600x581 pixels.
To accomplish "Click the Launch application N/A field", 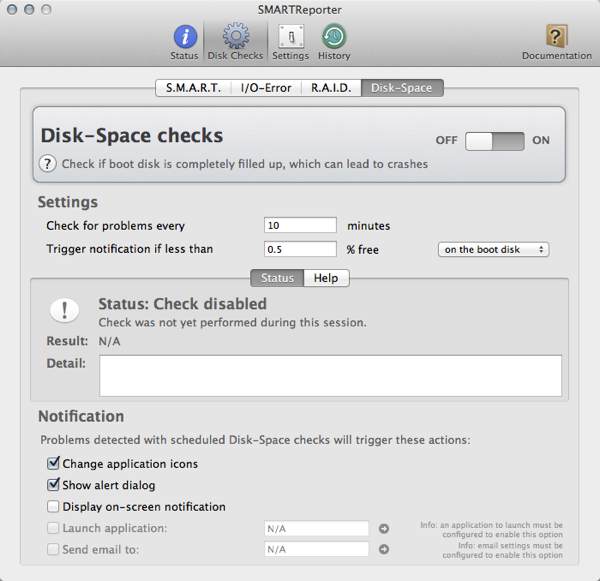I will coord(316,529).
